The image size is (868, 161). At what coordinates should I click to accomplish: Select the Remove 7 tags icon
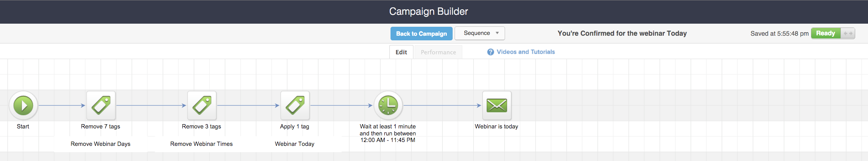tap(101, 106)
